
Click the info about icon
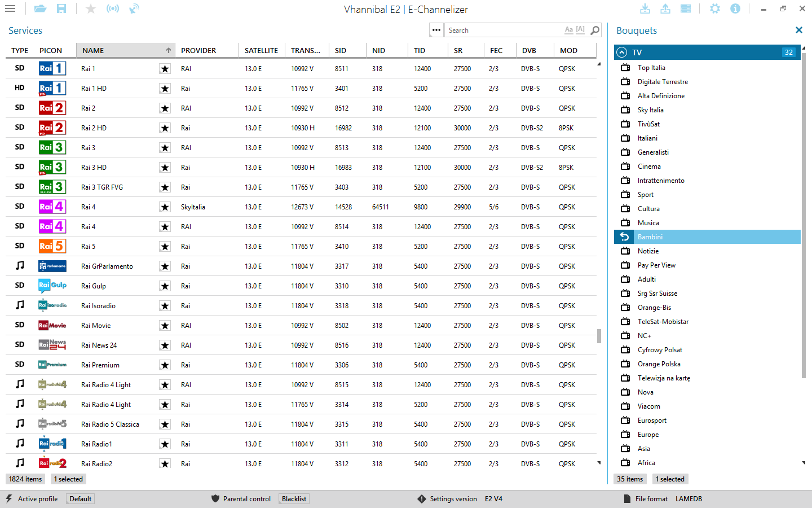735,9
